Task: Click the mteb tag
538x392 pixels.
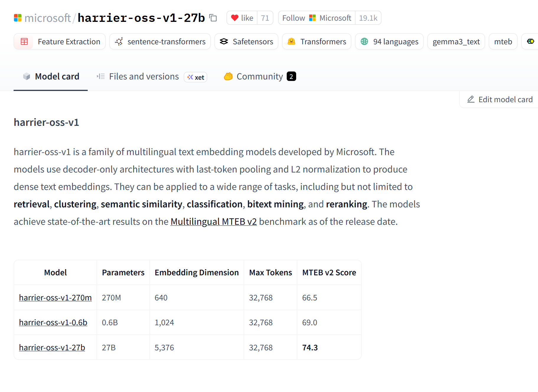Action: click(x=503, y=42)
